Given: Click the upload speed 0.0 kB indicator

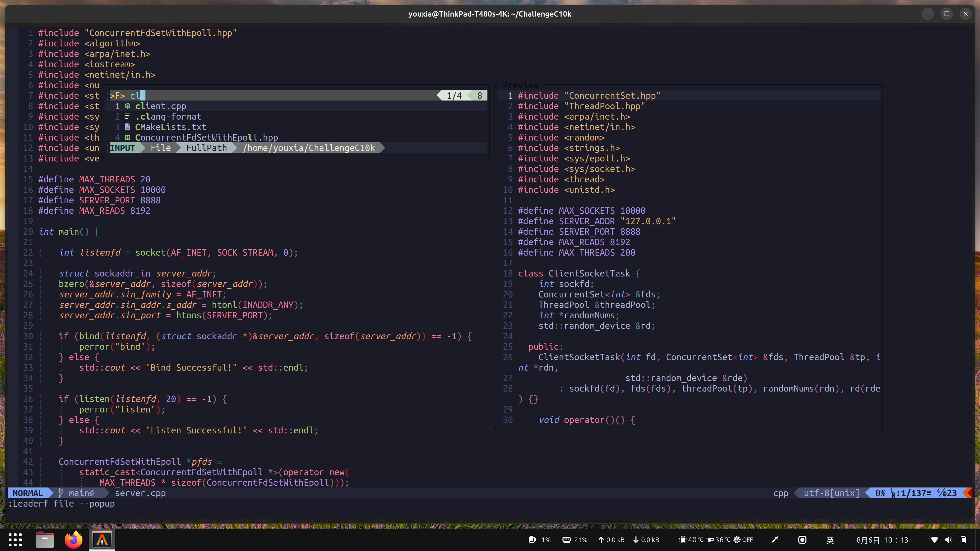Looking at the screenshot, I should click(611, 540).
